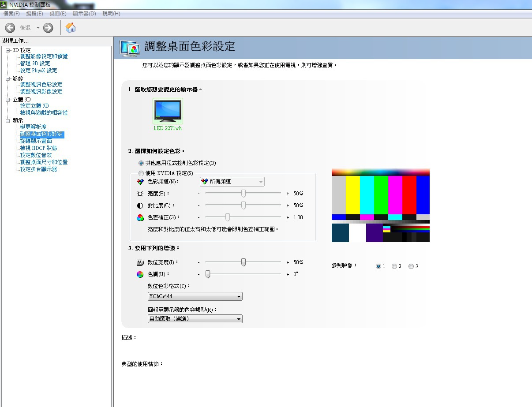Click the contrast half-circle icon
This screenshot has height=407, width=532.
(140, 205)
